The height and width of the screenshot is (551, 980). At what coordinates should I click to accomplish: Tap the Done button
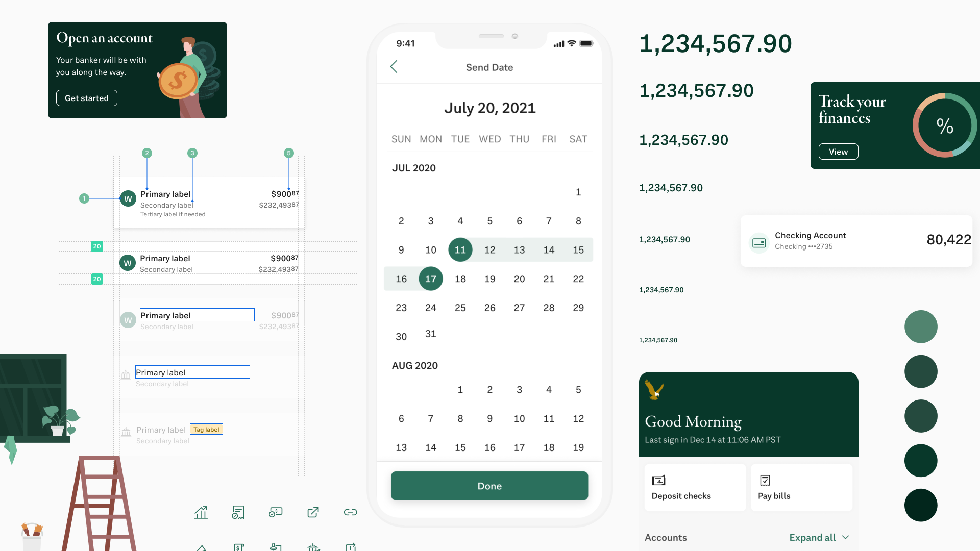[x=489, y=486]
